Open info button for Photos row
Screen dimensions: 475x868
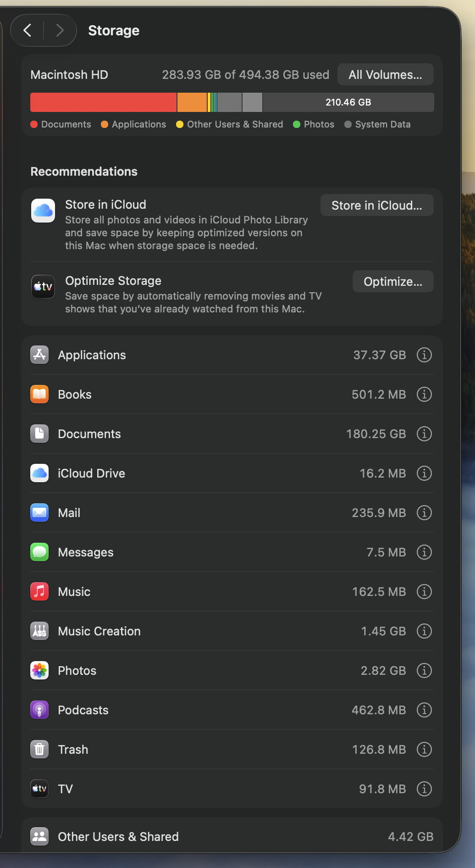pos(424,671)
